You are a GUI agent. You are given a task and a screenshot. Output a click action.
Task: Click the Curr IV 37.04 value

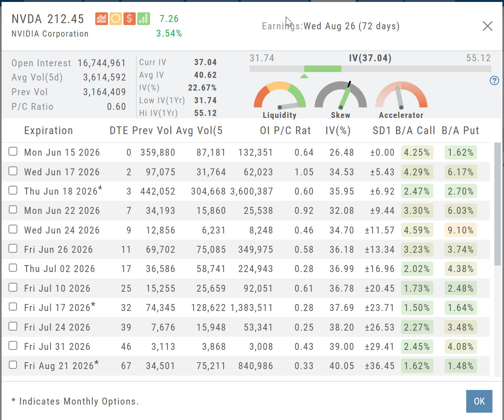tap(205, 62)
